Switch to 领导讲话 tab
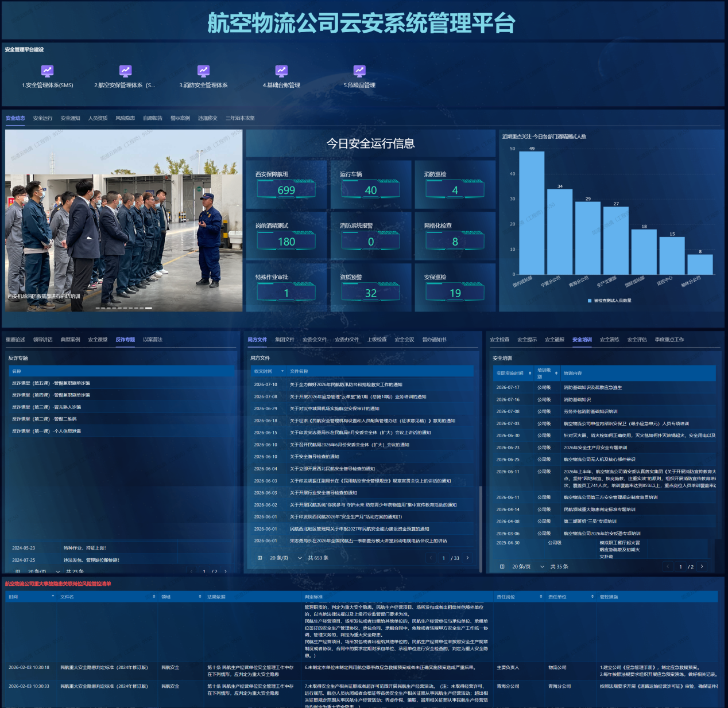728x708 pixels. tap(42, 340)
